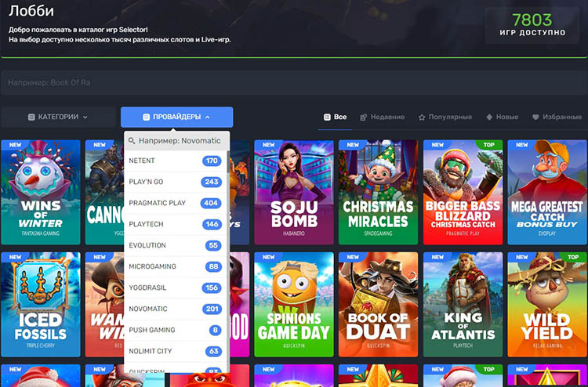The image size is (588, 387).
Task: Click the heart icon beside Избранные
Action: (x=535, y=118)
